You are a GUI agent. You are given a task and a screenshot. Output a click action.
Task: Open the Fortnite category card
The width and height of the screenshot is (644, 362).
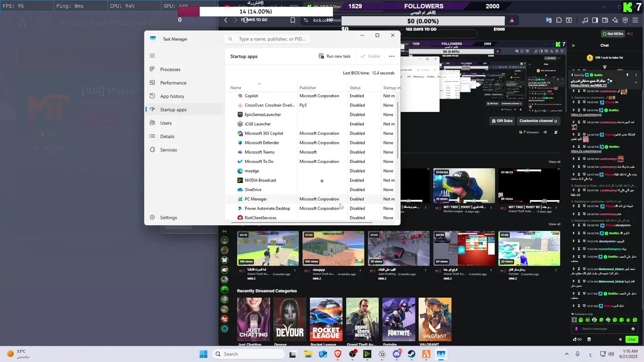pos(398,319)
